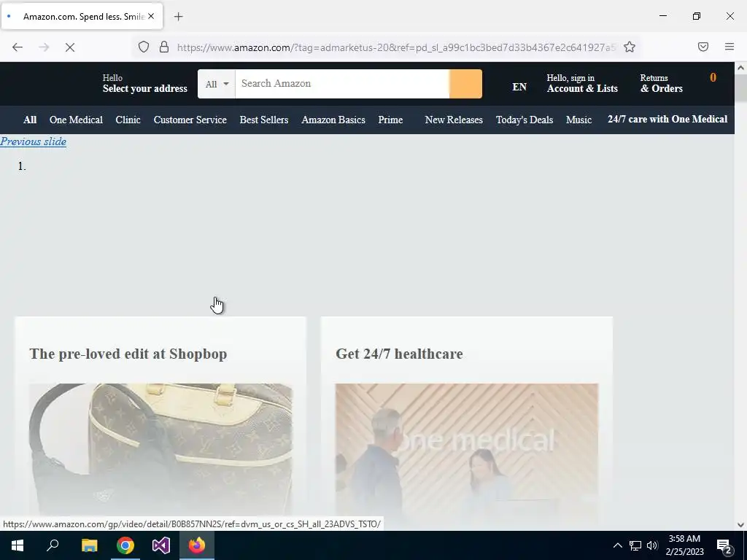Stop page loading with the X button

point(69,47)
